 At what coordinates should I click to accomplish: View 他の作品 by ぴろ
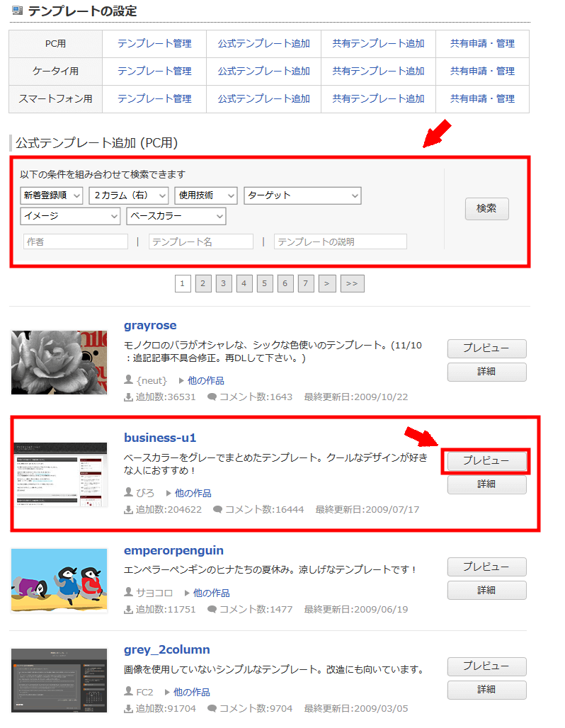(x=193, y=493)
